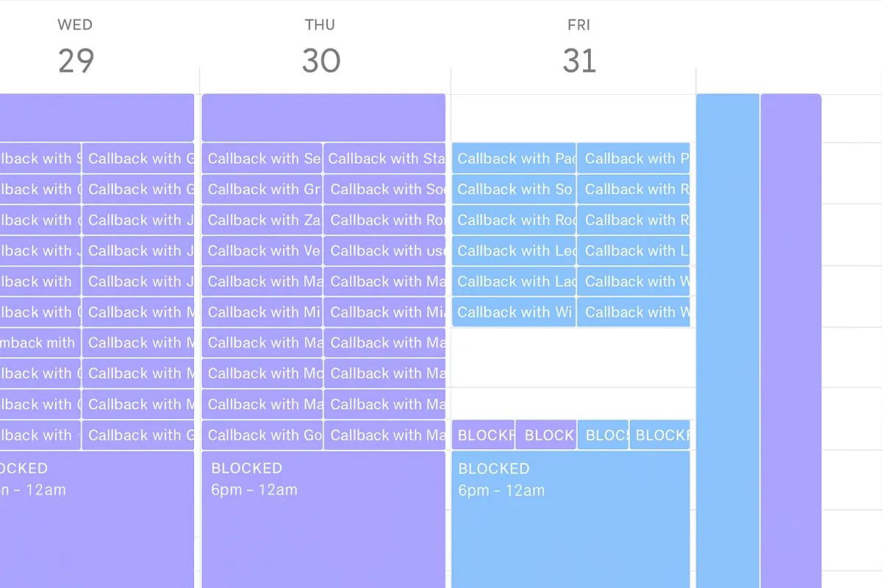Select Thursday's 'Callback with Ve' event
The height and width of the screenshot is (588, 882).
point(262,251)
